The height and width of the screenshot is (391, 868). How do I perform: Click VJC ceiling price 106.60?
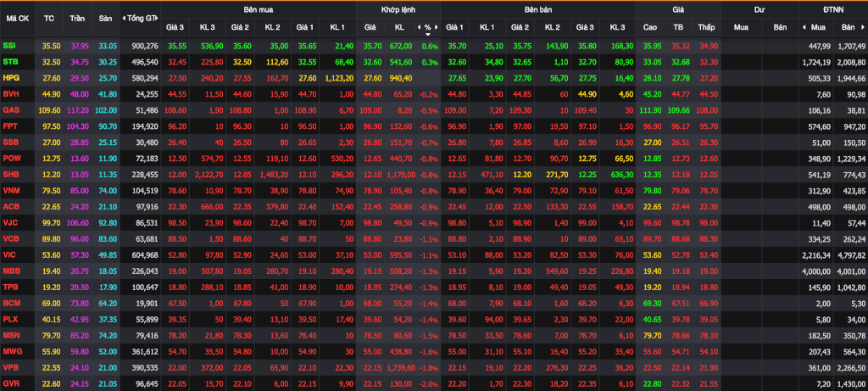[77, 222]
